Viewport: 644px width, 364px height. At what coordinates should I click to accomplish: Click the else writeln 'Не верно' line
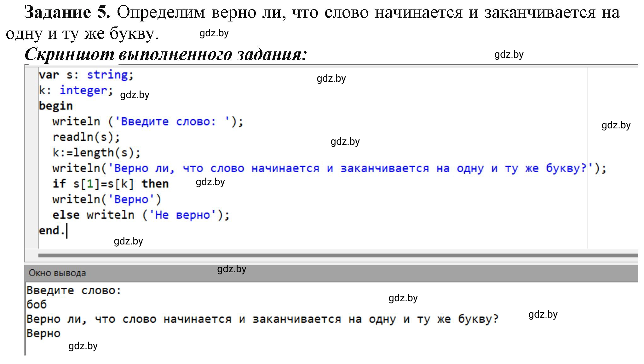click(x=141, y=215)
